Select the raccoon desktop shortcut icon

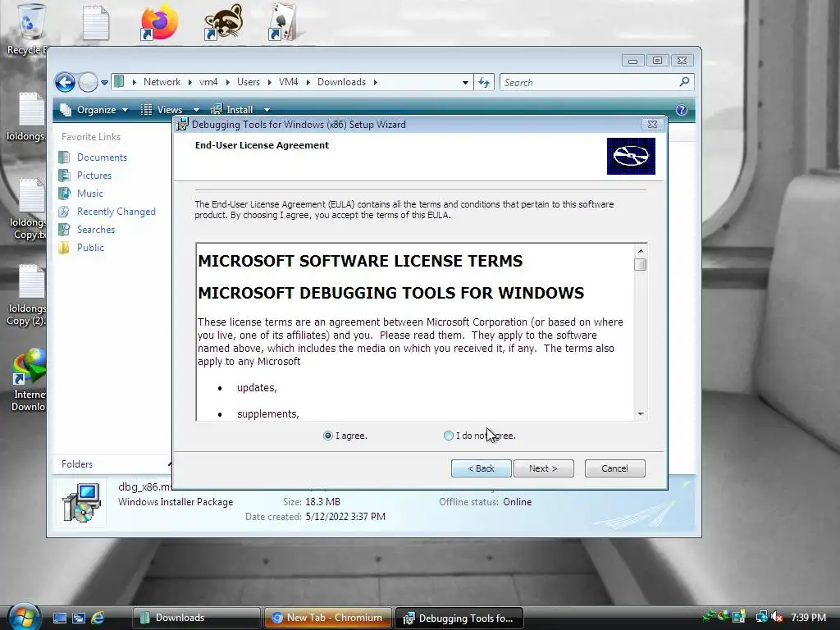tap(224, 22)
